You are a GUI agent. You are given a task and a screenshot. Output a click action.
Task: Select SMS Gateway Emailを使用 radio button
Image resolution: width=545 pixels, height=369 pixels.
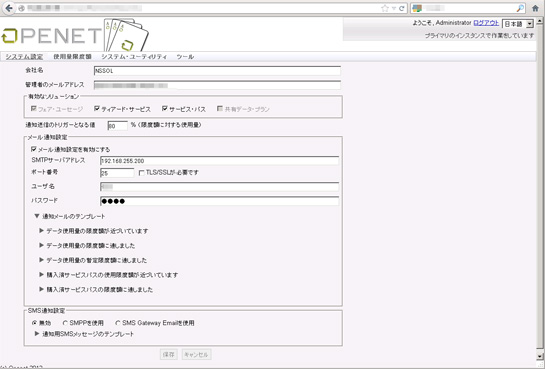pyautogui.click(x=118, y=323)
